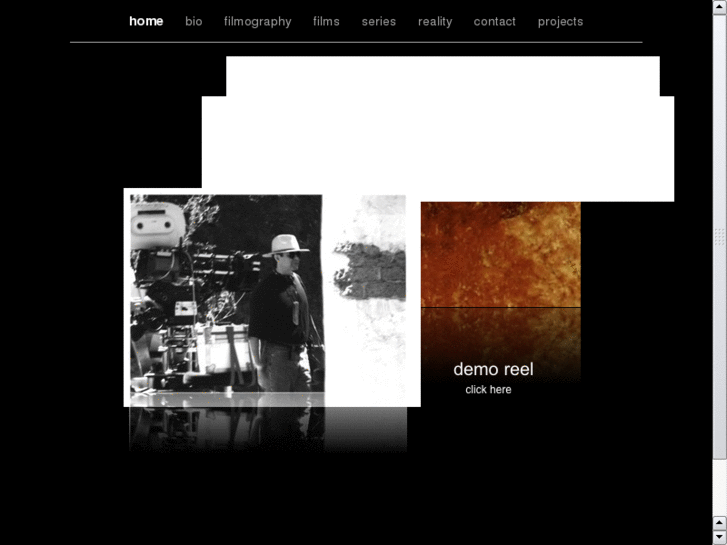The width and height of the screenshot is (727, 545).
Task: Click the orange rust texture image
Action: [x=501, y=254]
